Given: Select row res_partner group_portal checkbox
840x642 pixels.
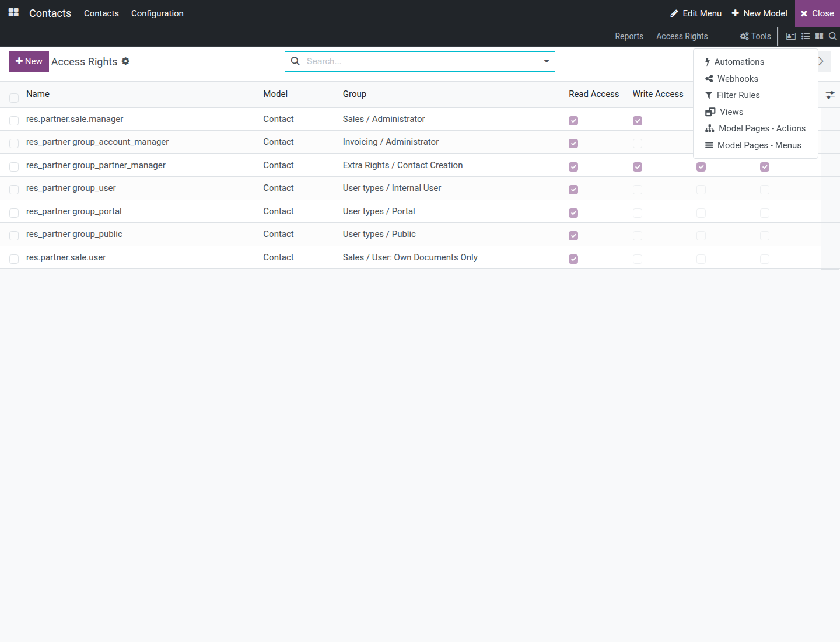Looking at the screenshot, I should click(x=14, y=213).
